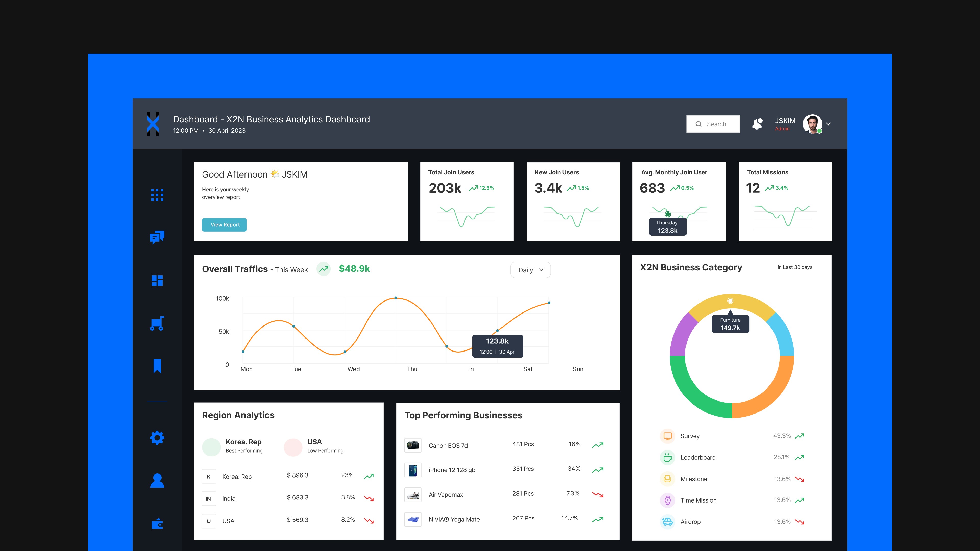Click the Thursday 123.8k sparkline tooltip
The height and width of the screenshot is (551, 980).
point(668,227)
